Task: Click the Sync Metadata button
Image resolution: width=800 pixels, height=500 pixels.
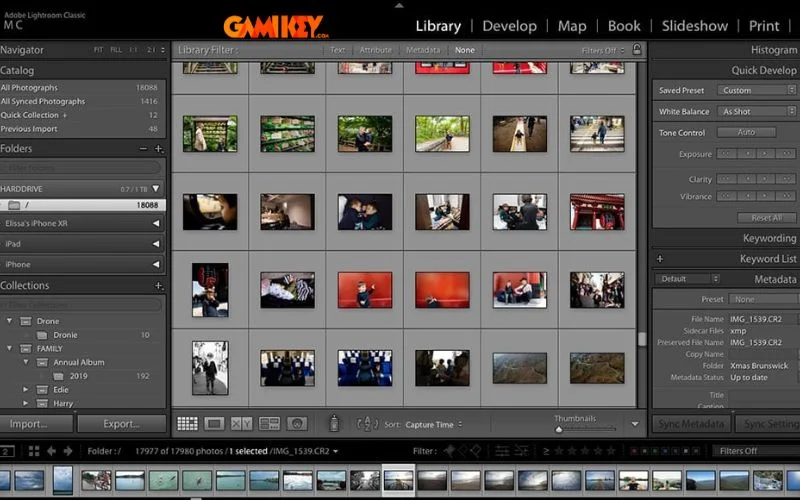Action: pos(691,424)
